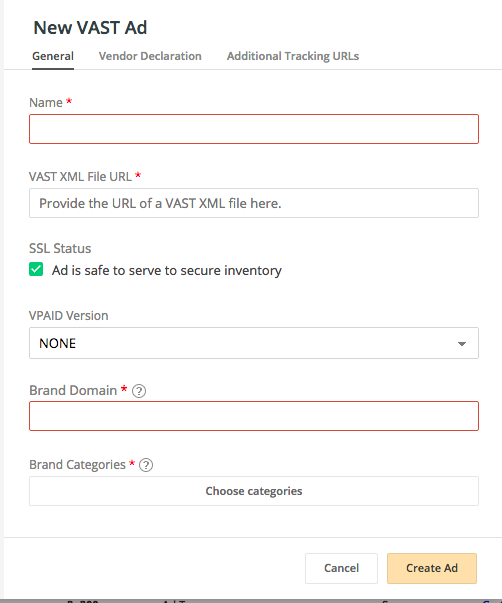Open the VPAID Version field showing NONE
The height and width of the screenshot is (603, 502).
(x=254, y=343)
